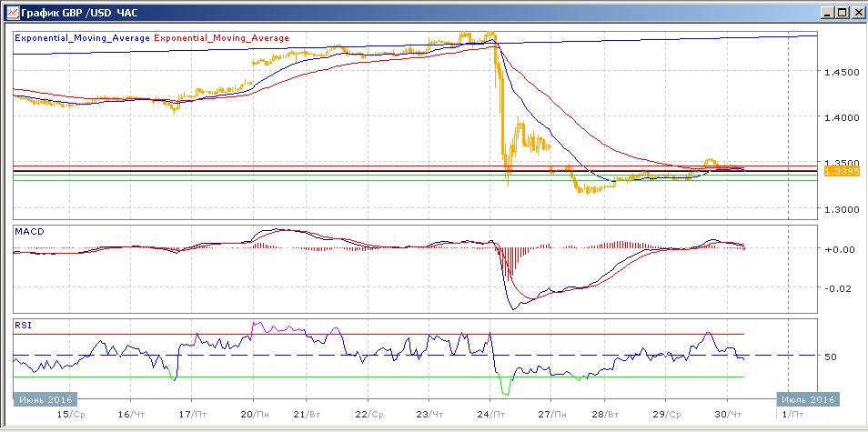The width and height of the screenshot is (868, 432).
Task: Close the GBP/USD chart window
Action: [x=857, y=13]
